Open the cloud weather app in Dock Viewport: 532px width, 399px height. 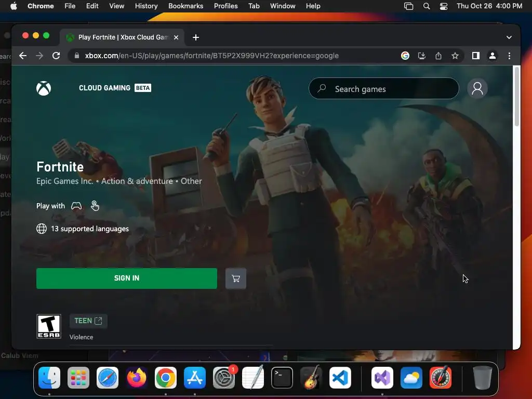[411, 377]
